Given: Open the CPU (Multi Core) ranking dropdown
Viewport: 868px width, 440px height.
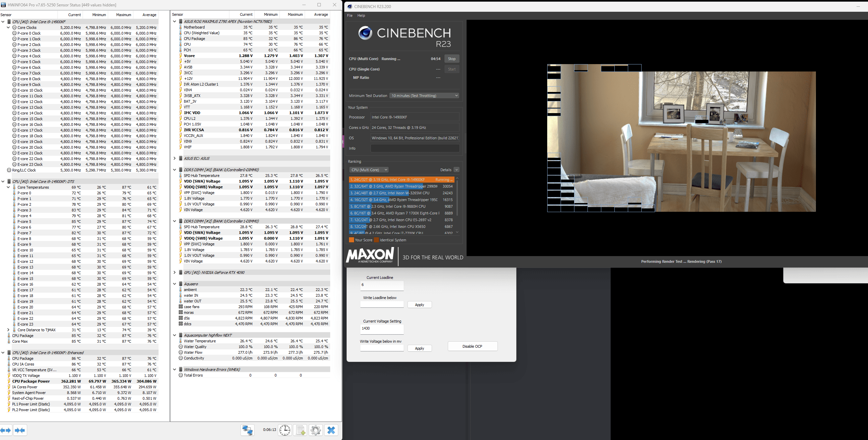Looking at the screenshot, I should 368,170.
